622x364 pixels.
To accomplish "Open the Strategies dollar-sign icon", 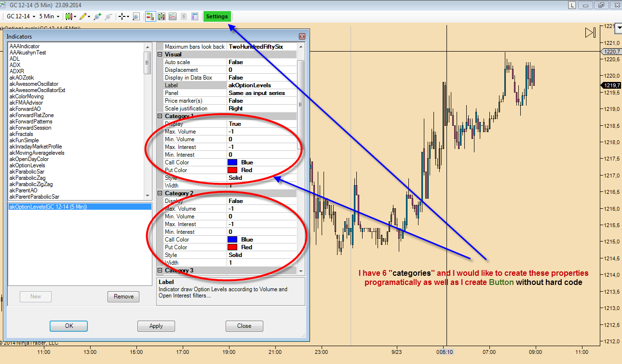I will [184, 16].
